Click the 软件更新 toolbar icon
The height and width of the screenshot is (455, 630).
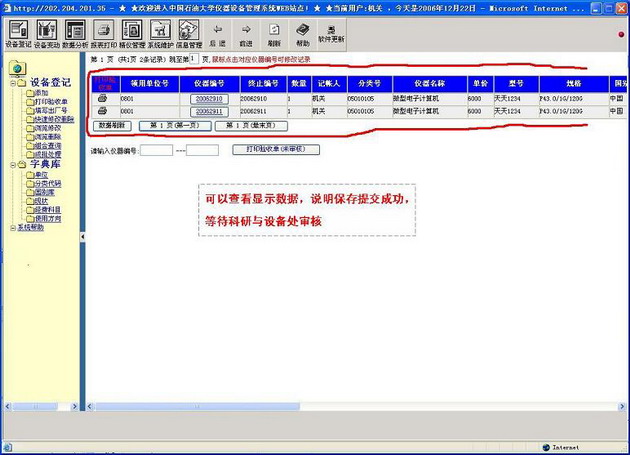point(331,32)
